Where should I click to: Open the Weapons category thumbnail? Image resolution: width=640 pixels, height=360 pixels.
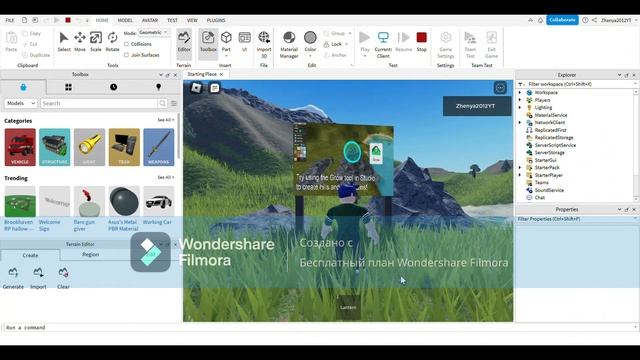click(159, 147)
